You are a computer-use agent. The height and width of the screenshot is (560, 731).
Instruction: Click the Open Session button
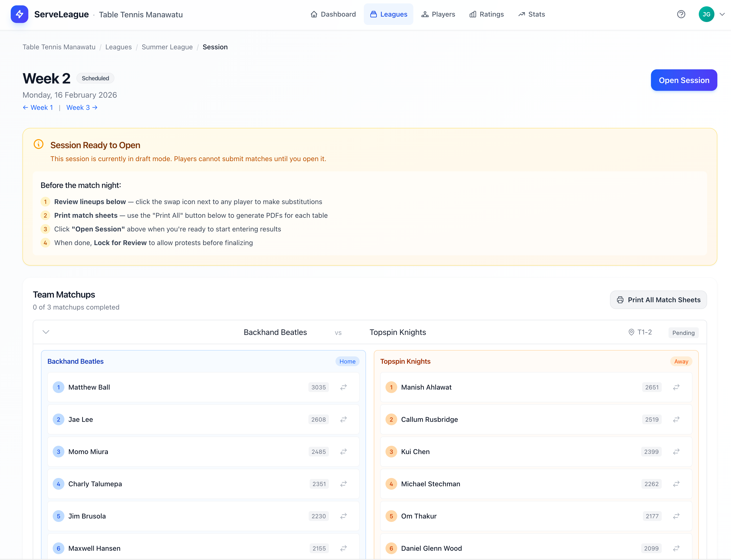684,80
